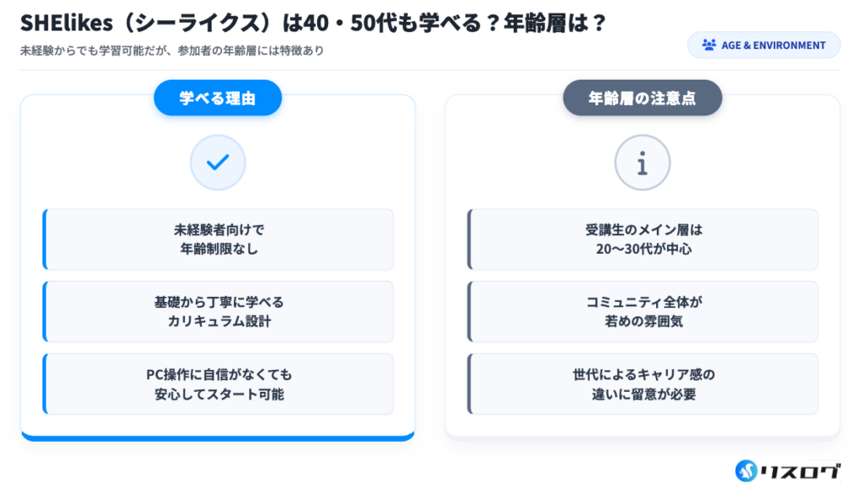Click the SHElikes main heading title
The width and height of the screenshot is (868, 492).
pyautogui.click(x=314, y=22)
